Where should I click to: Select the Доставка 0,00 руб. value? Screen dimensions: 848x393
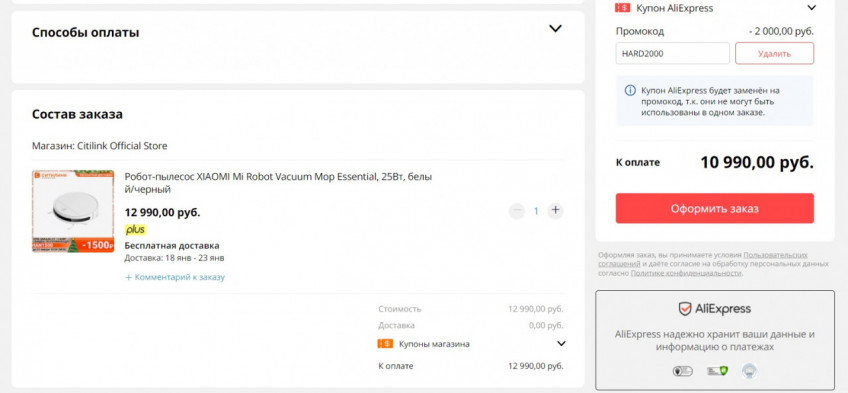point(546,325)
